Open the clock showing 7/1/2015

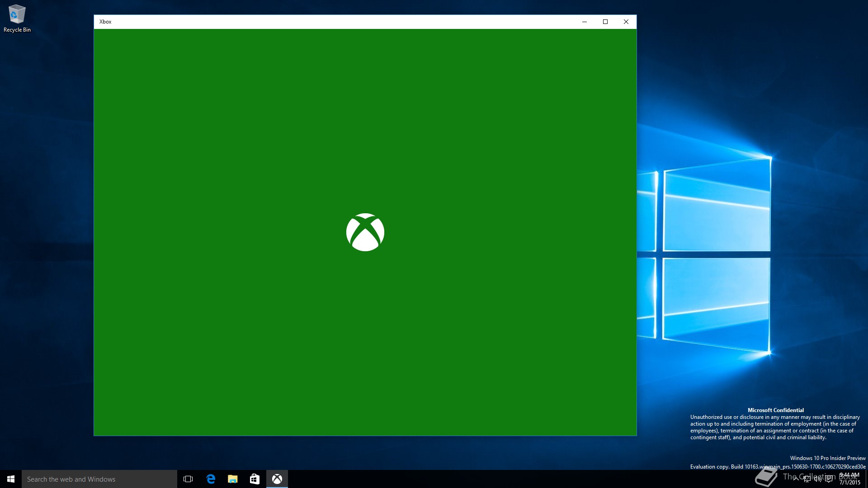coord(849,479)
